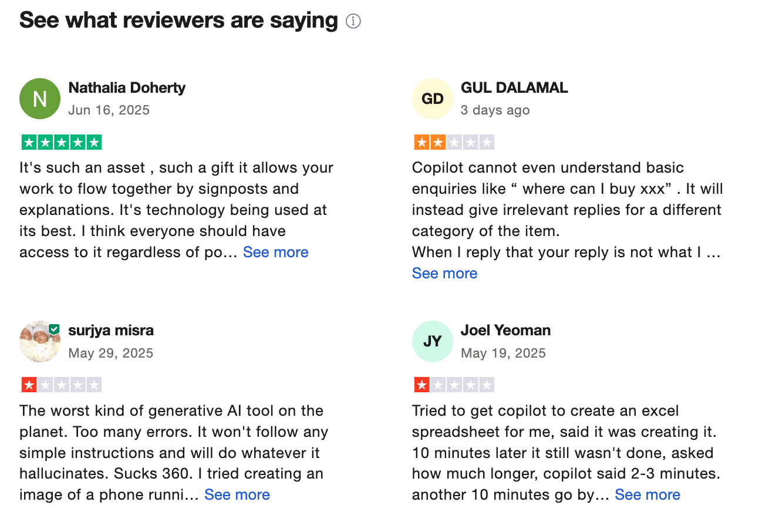Viewport: 769px width, 532px height.
Task: Click the May 19, 2025 review date
Action: (503, 353)
